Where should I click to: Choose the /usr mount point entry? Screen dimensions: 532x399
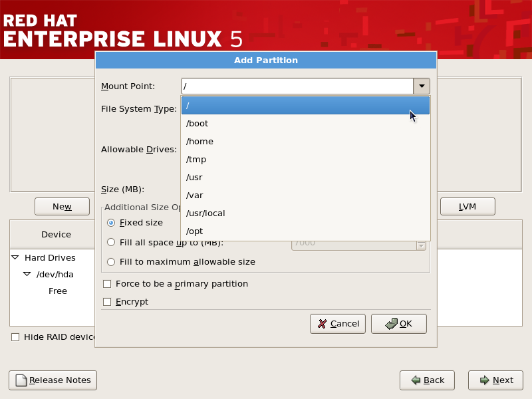[305, 178]
